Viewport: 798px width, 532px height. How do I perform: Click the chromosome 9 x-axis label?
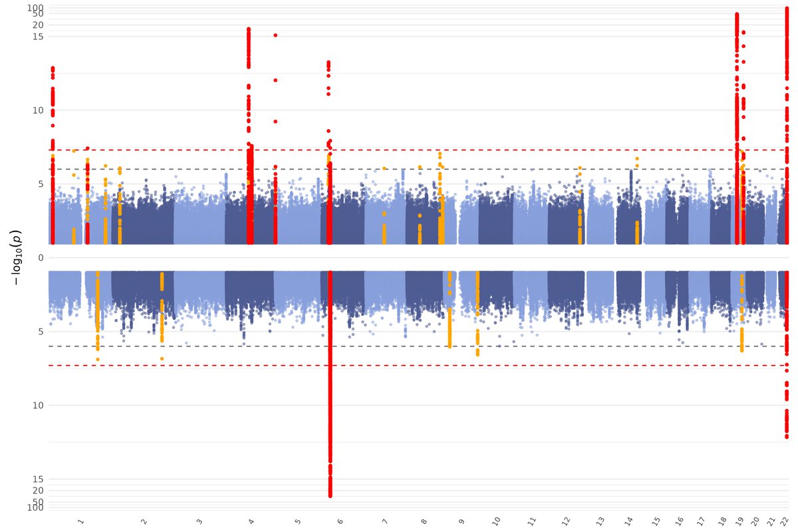coord(462,523)
